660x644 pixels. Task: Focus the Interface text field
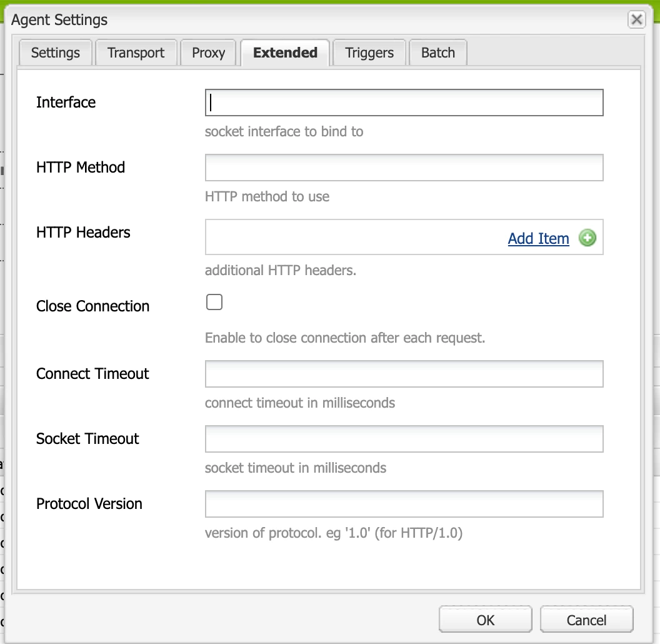(404, 103)
